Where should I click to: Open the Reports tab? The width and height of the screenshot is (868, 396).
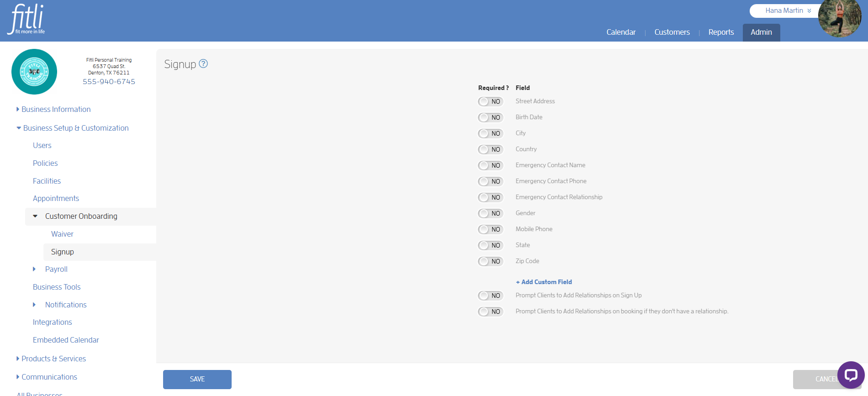pos(721,32)
